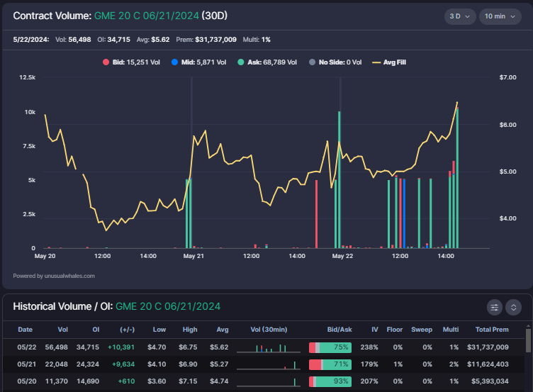Click the 93% bid/ask bar for 05/20
The height and width of the screenshot is (392, 533).
click(x=330, y=381)
